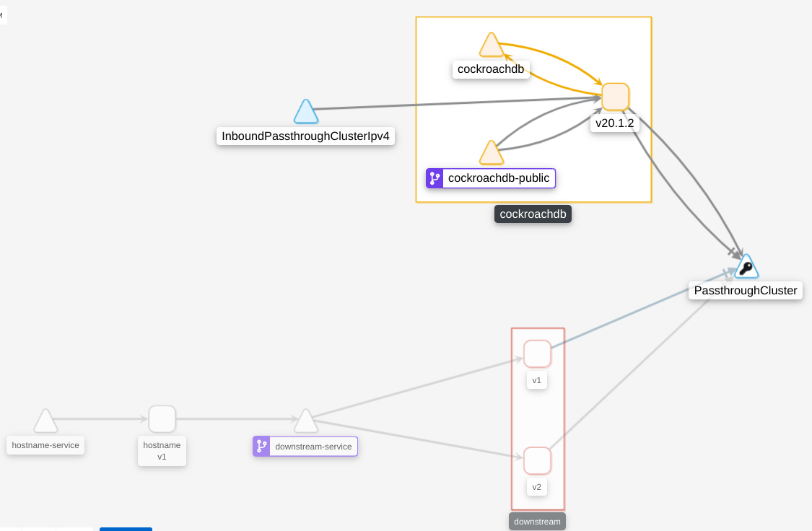
Task: Select the v20.1.2 workload square node
Action: tap(615, 97)
